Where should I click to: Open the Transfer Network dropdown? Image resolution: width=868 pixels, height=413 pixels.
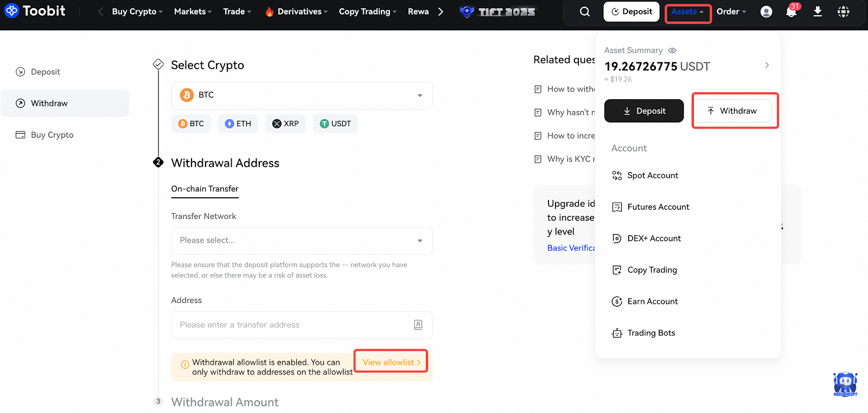tap(302, 241)
